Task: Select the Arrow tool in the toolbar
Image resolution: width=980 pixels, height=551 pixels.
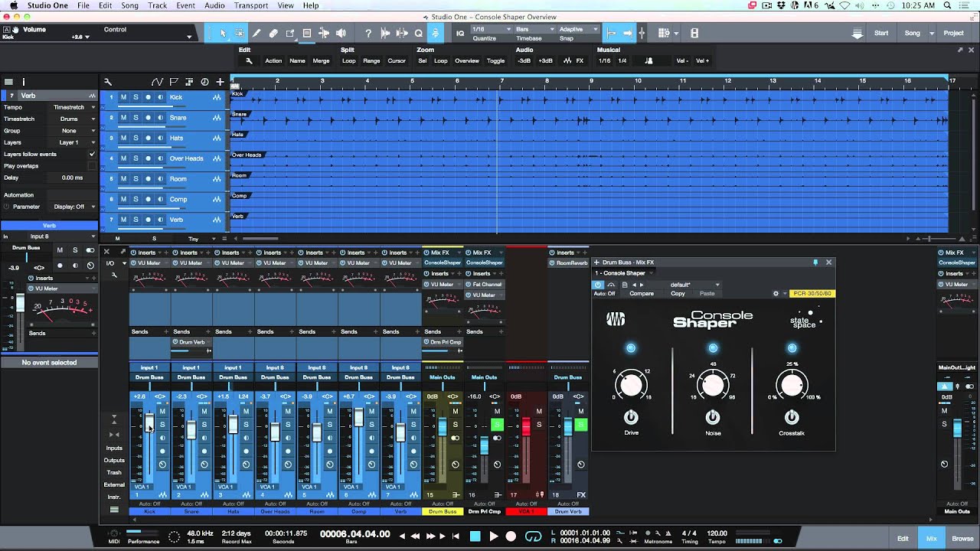Action: pyautogui.click(x=223, y=33)
